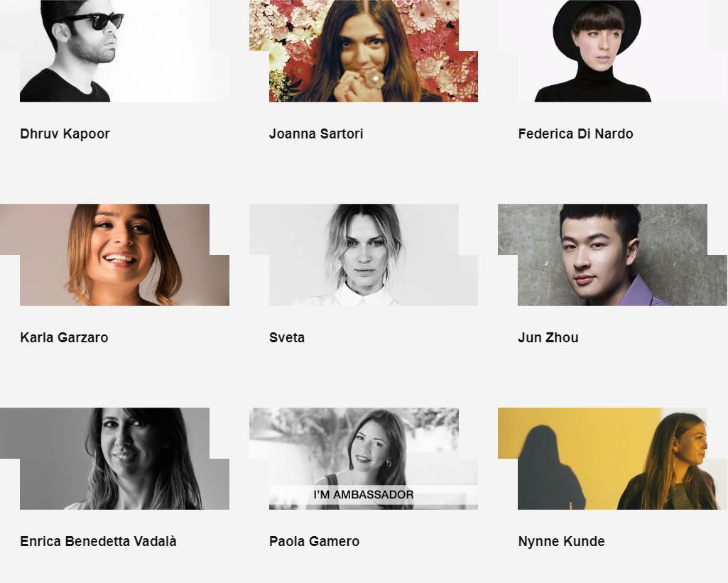Open Federica Di Nardo's portrait thumbnail

[x=613, y=51]
